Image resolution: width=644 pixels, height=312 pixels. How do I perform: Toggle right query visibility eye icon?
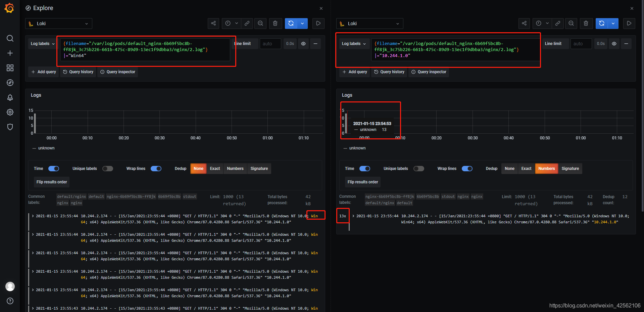point(614,44)
